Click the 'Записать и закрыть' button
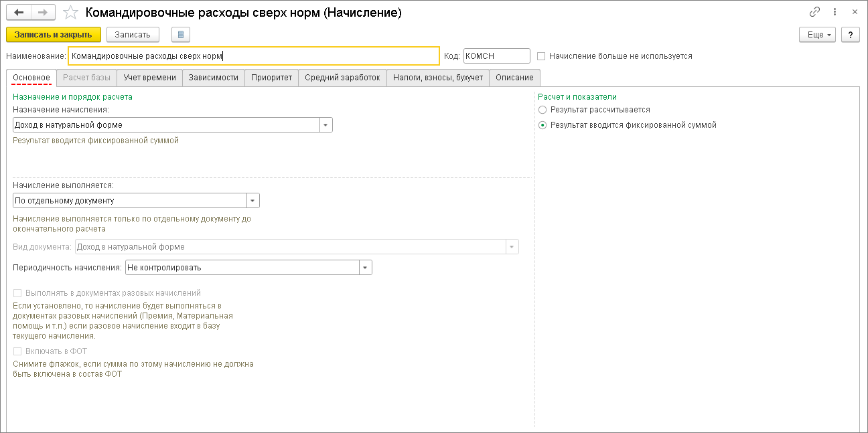The image size is (868, 433). 54,34
